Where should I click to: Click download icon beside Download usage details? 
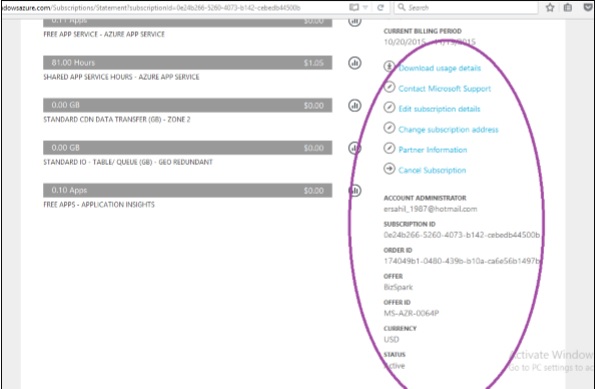[389, 66]
